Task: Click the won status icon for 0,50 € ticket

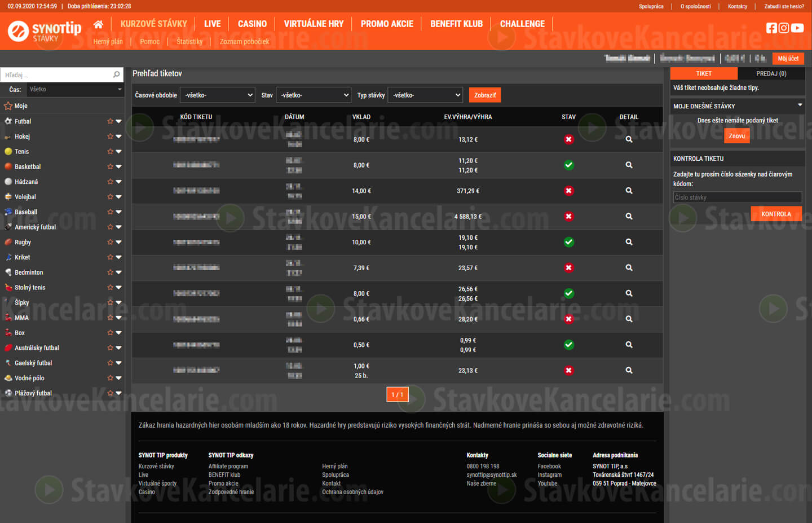Action: pyautogui.click(x=569, y=345)
